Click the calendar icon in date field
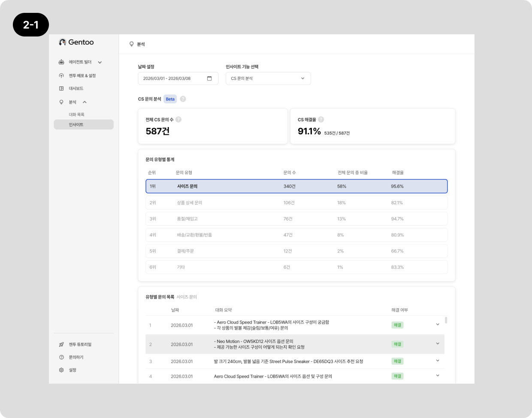 pos(209,79)
